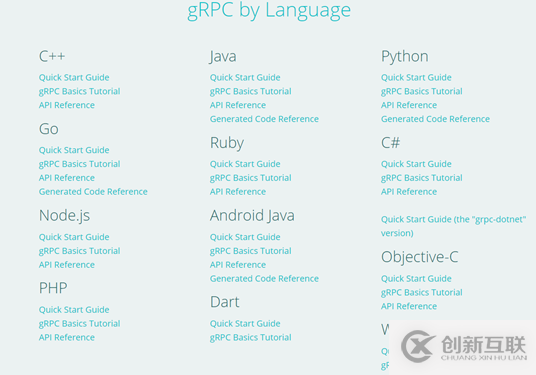This screenshot has width=536, height=375.
Task: Open the Python gRPC Basics Tutorial link
Action: coord(422,91)
